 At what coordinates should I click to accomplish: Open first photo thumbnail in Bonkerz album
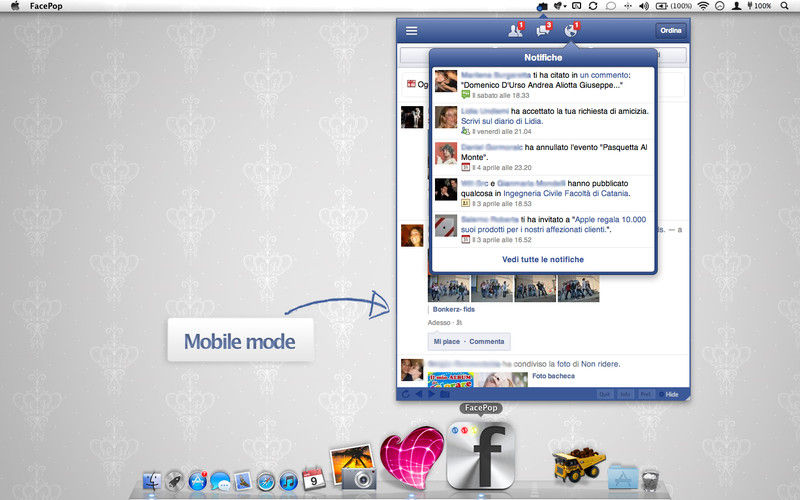point(448,289)
